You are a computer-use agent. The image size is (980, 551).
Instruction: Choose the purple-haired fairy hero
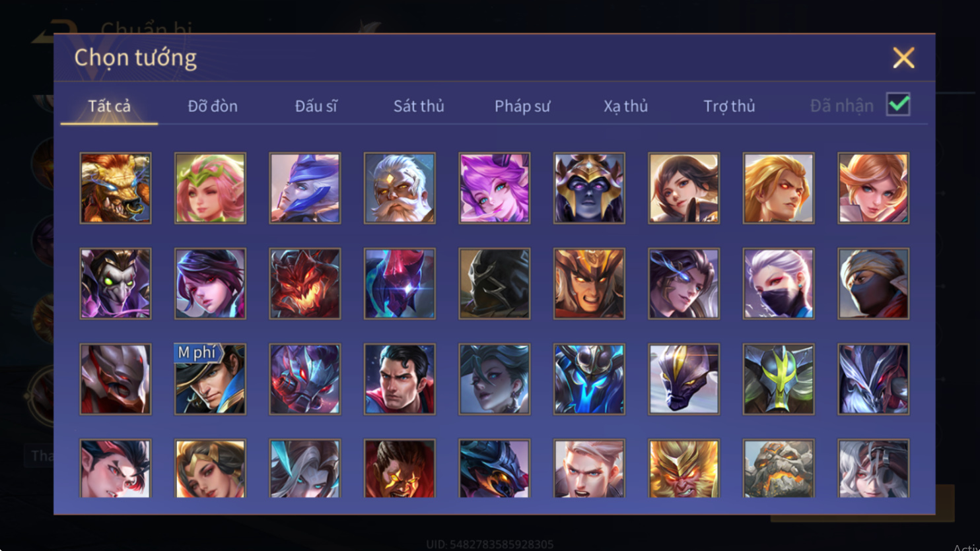[x=494, y=188]
